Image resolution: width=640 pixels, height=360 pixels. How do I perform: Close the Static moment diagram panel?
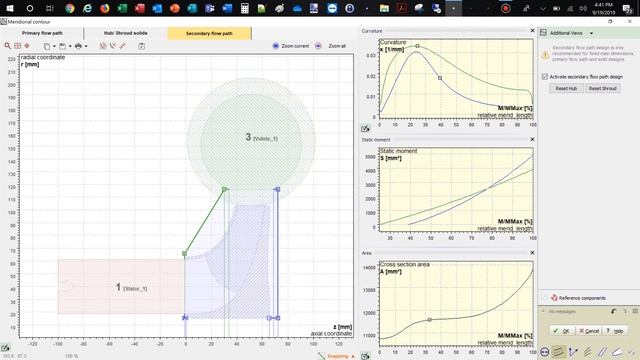pyautogui.click(x=532, y=139)
